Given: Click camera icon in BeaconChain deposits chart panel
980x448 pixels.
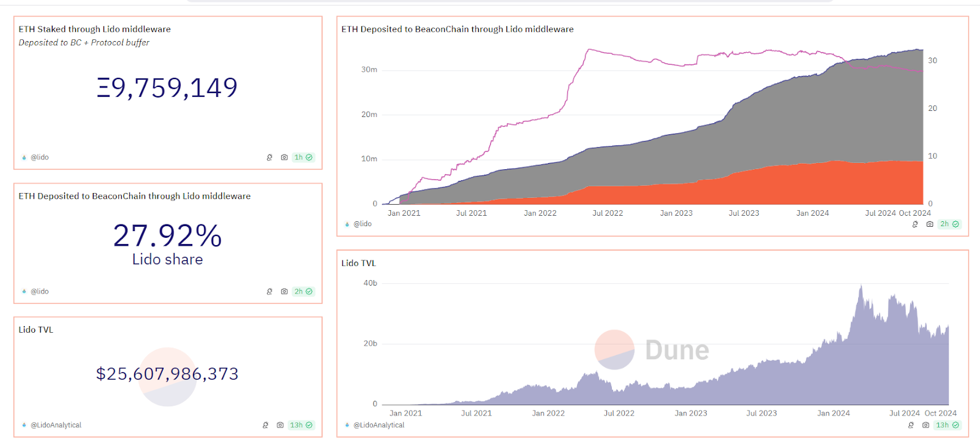Looking at the screenshot, I should 930,224.
